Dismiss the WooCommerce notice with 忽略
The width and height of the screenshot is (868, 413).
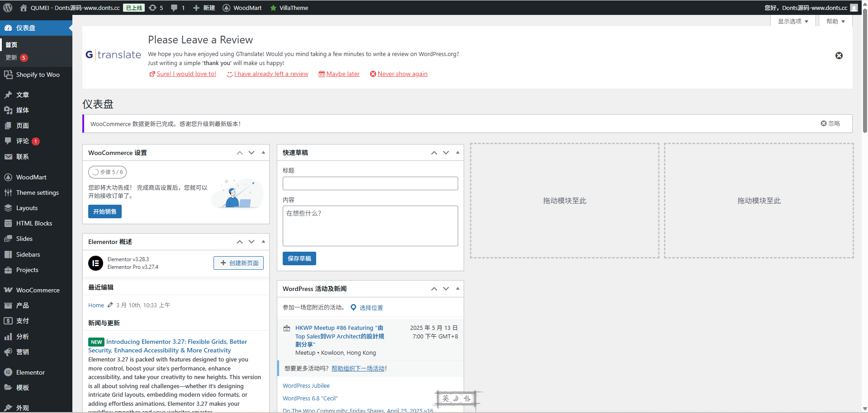(x=830, y=123)
